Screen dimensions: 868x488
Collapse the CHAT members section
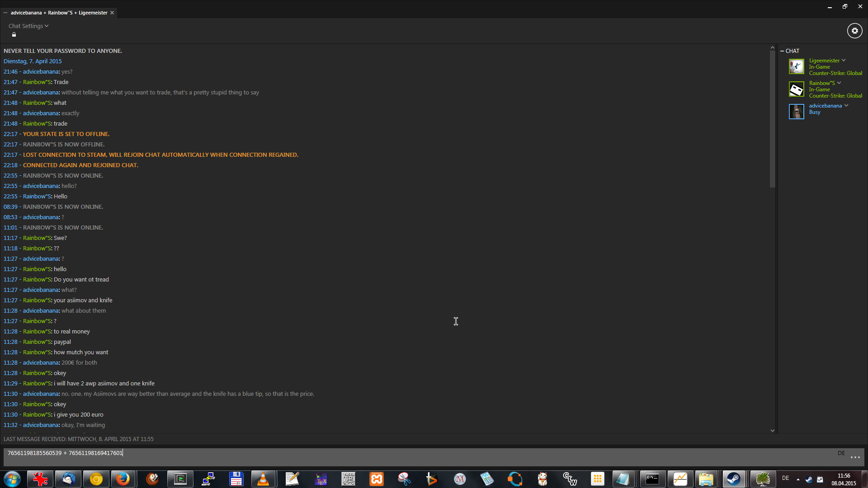782,51
